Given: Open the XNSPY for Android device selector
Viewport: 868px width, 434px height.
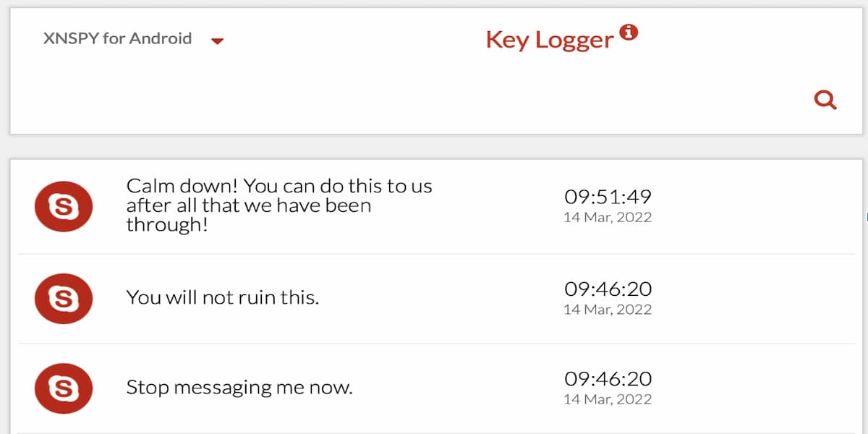Looking at the screenshot, I should (117, 39).
